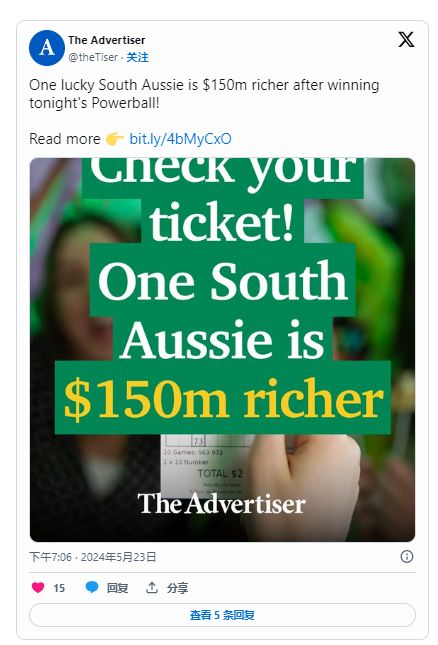Like the tweet with the heart icon
The height and width of the screenshot is (645, 438).
click(x=38, y=587)
